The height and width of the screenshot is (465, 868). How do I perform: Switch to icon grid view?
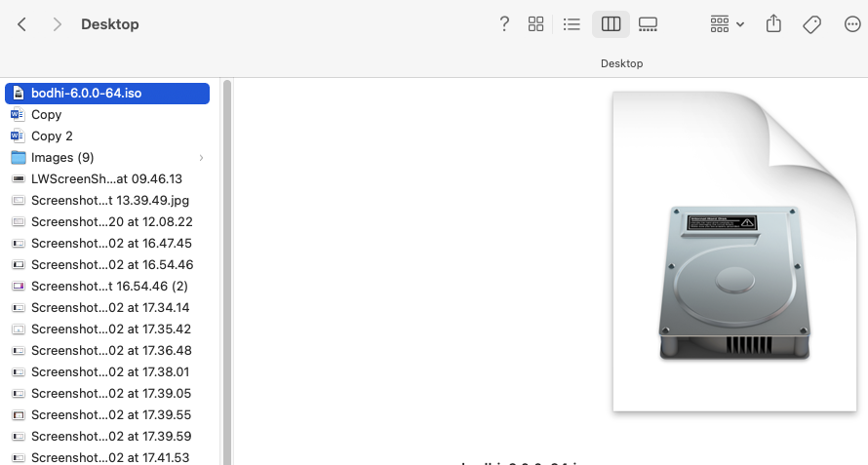(535, 23)
